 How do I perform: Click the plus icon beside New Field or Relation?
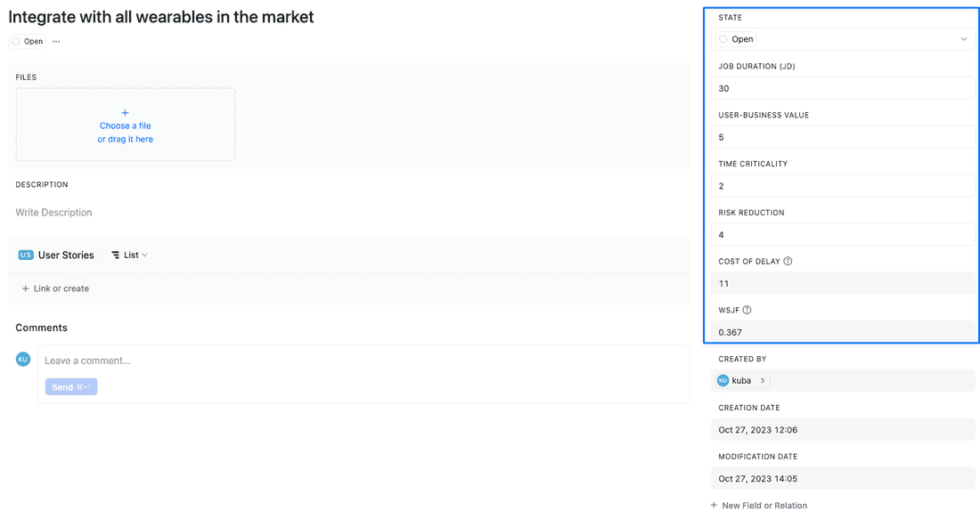(714, 506)
